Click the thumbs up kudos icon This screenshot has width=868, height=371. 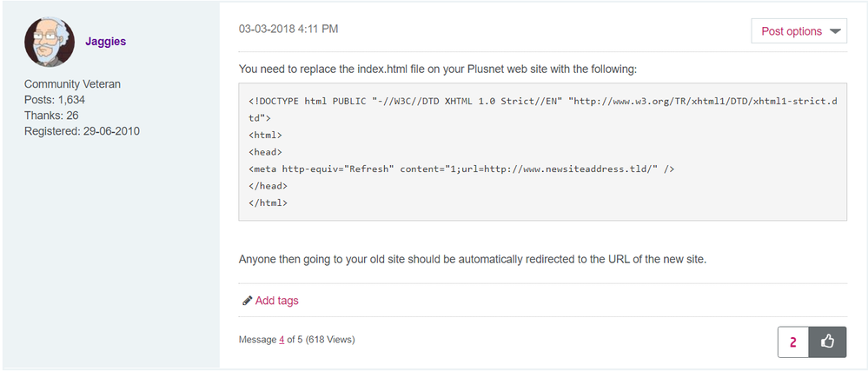click(x=827, y=341)
